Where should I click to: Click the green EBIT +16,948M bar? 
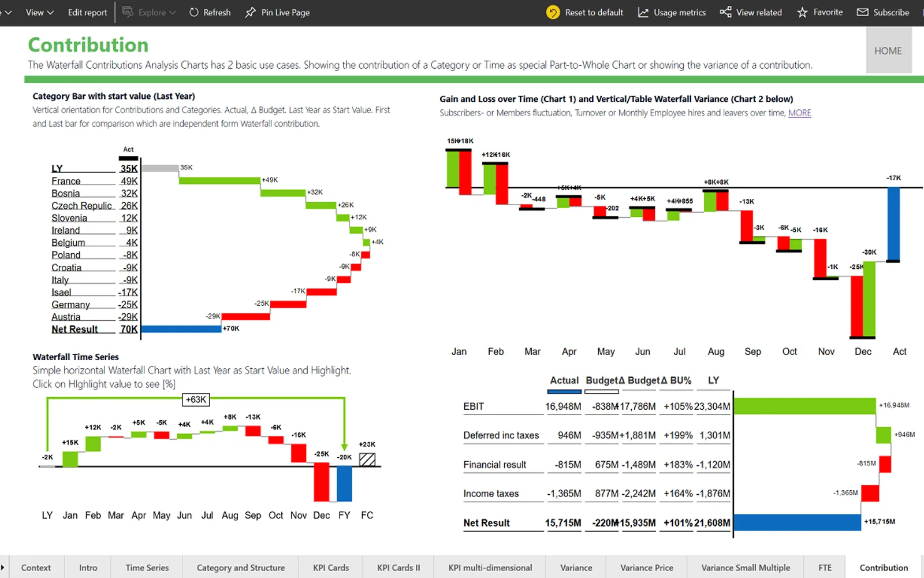[x=804, y=406]
